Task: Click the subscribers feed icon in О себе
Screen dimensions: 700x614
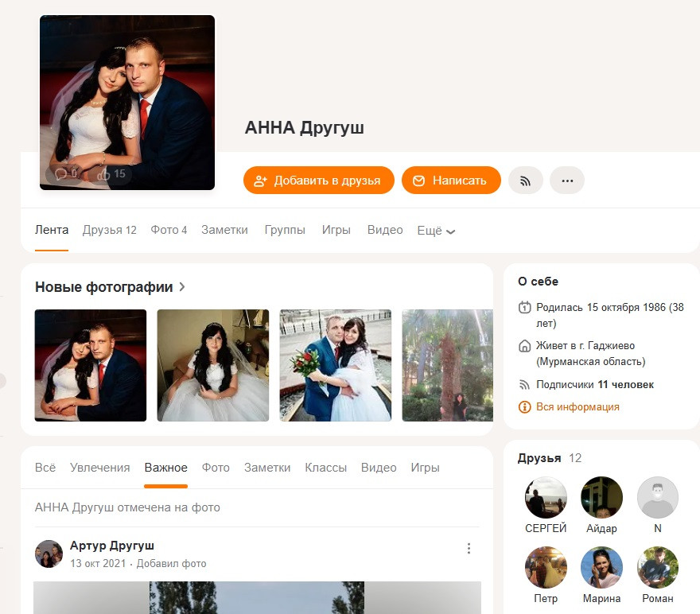Action: coord(524,384)
